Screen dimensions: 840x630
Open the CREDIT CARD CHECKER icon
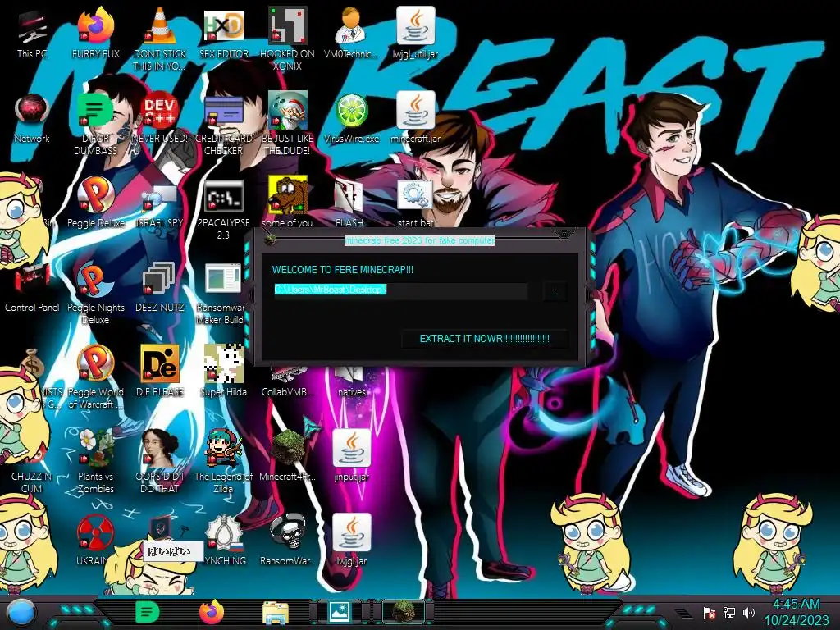223,125
